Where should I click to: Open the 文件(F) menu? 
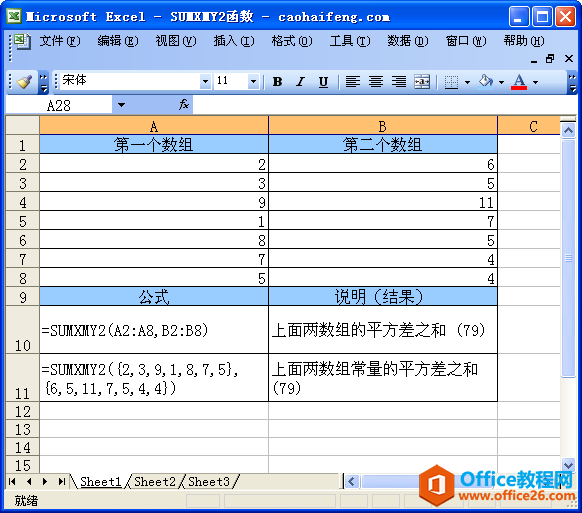click(60, 40)
